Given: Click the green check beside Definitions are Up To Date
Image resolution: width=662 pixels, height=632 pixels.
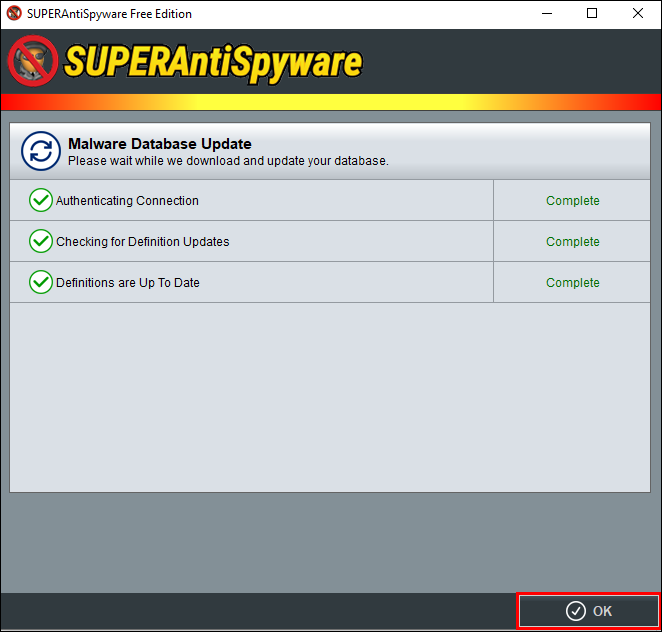Looking at the screenshot, I should coord(41,282).
